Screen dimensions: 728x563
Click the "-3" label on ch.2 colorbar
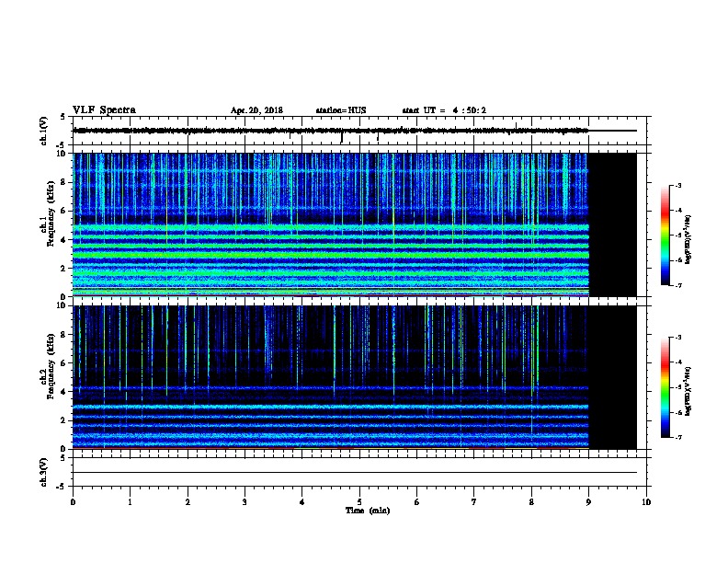click(677, 338)
